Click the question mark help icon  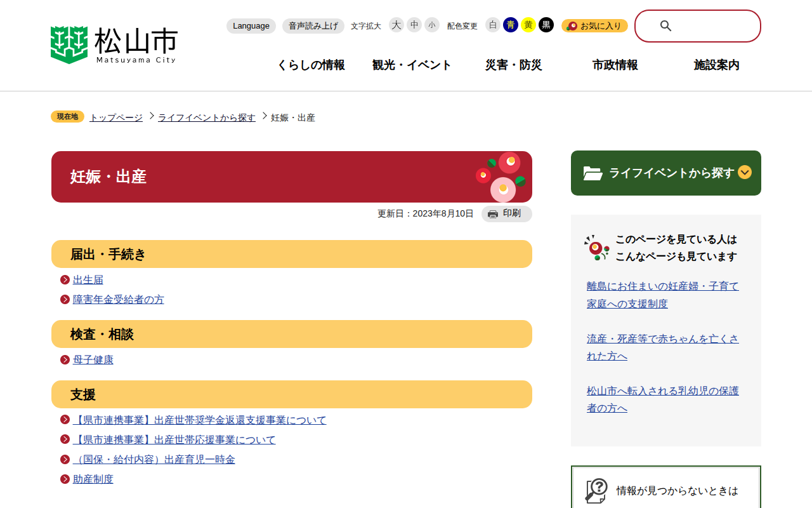pyautogui.click(x=596, y=491)
